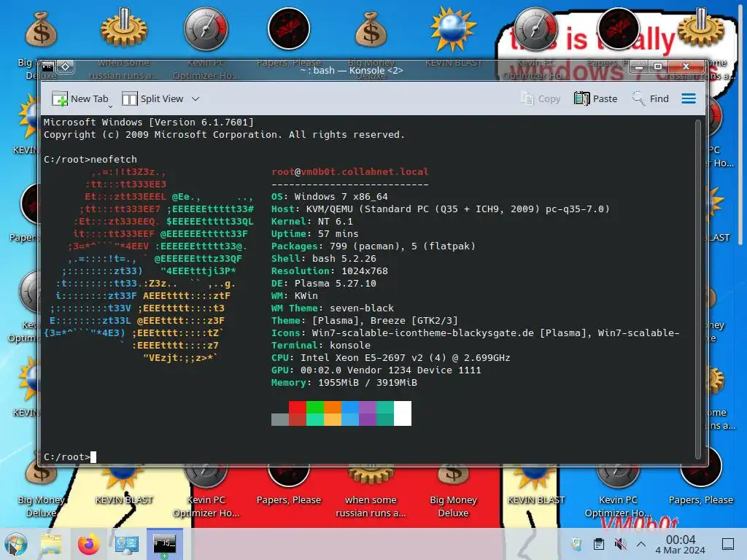Click the 'Resolution: 1024x768' line

click(x=329, y=271)
